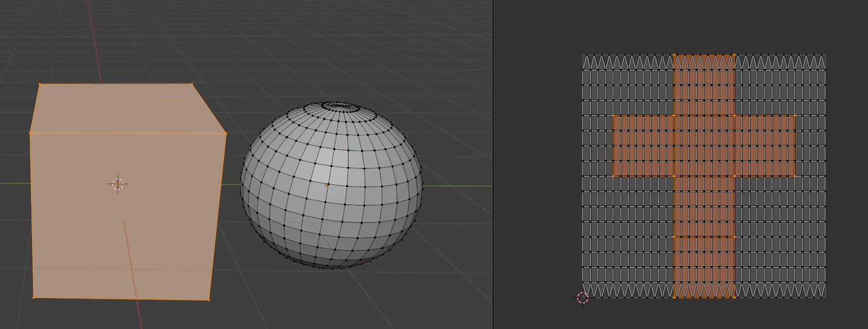
Task: Click the orange cross-shaped UV selection center
Action: [x=704, y=146]
